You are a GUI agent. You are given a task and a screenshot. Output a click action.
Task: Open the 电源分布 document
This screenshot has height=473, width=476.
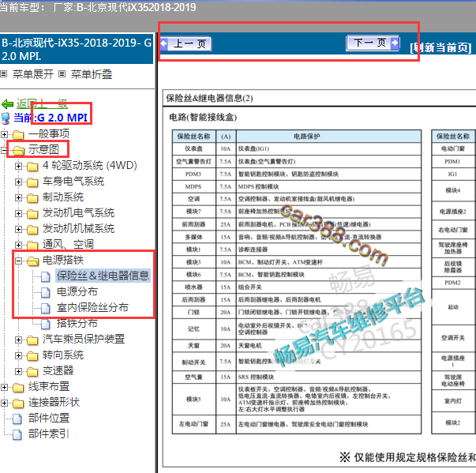tap(77, 291)
